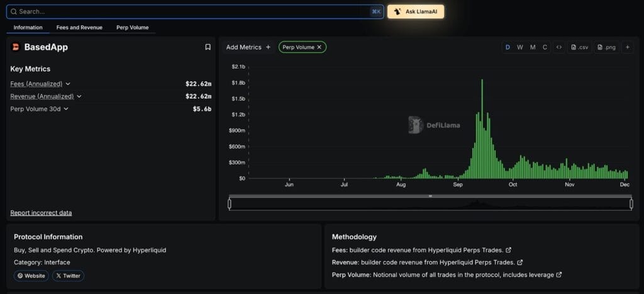Click the $22.62m Revenue (Annualized) value

tap(198, 96)
